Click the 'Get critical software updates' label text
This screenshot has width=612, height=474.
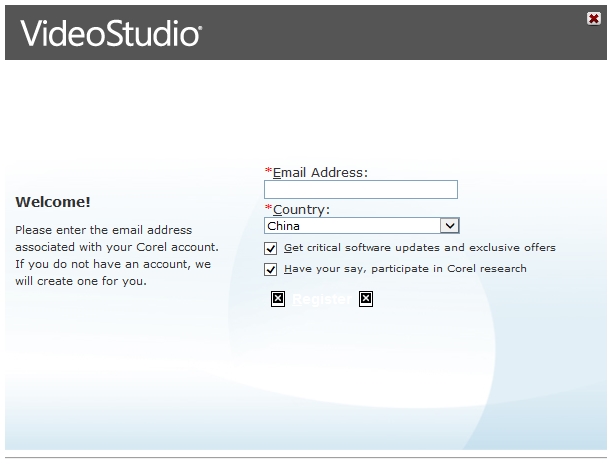click(x=420, y=248)
